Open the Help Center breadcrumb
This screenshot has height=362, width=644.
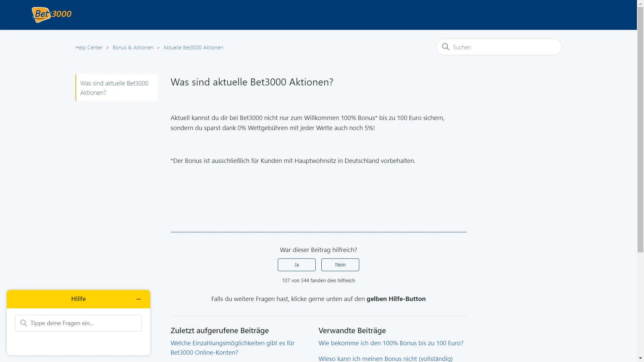(89, 48)
